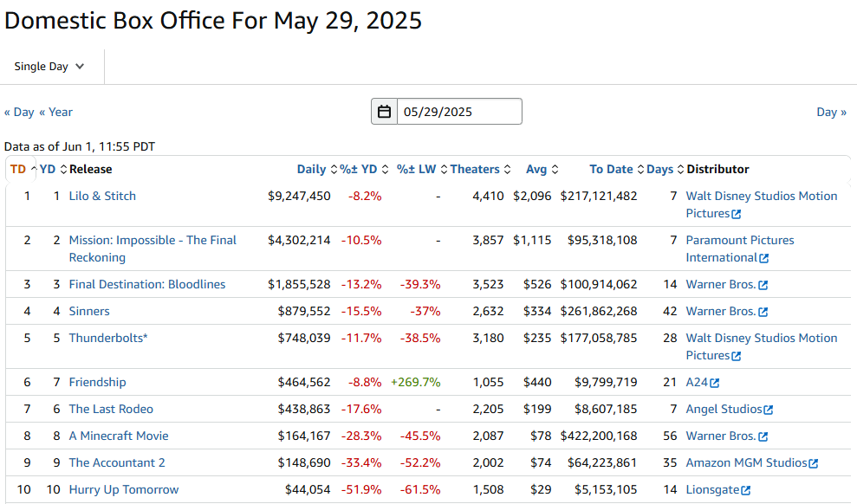The width and height of the screenshot is (857, 504).
Task: Open Mission: Impossible - The Final Reckoning link
Action: pos(153,249)
